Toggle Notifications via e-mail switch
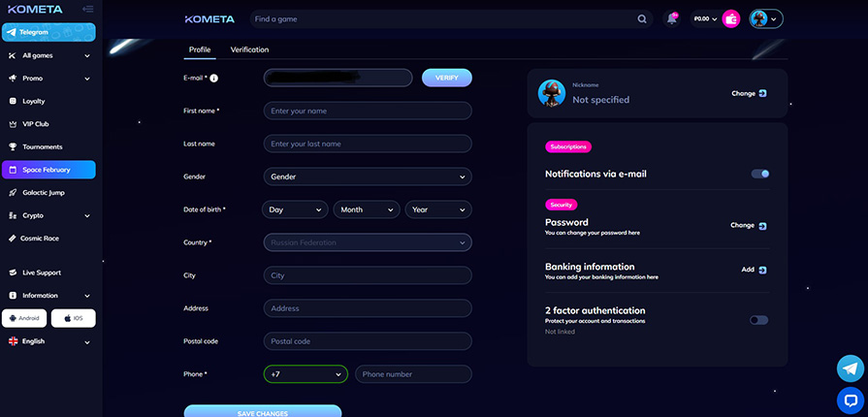 pyautogui.click(x=760, y=175)
